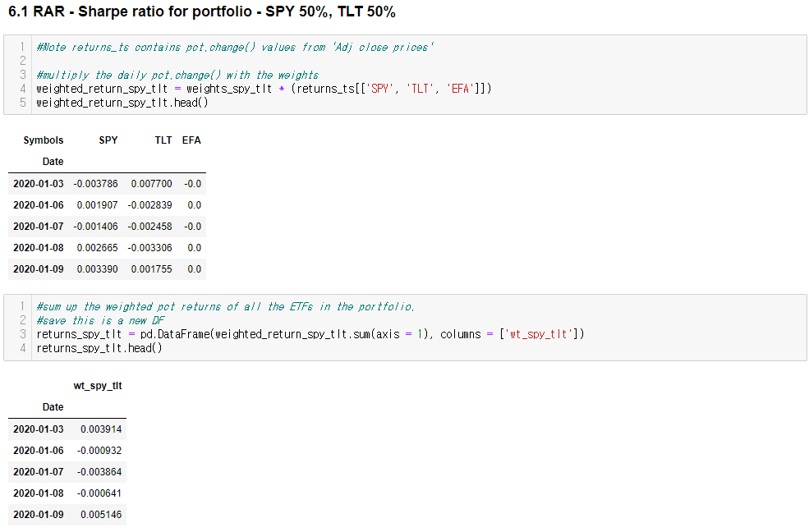Click wt_spy_tlt value -0.000641
The height and width of the screenshot is (532, 809).
pos(99,493)
